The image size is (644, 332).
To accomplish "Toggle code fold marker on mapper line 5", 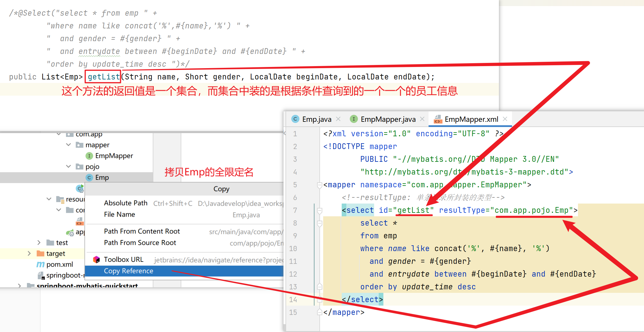I will [x=319, y=185].
